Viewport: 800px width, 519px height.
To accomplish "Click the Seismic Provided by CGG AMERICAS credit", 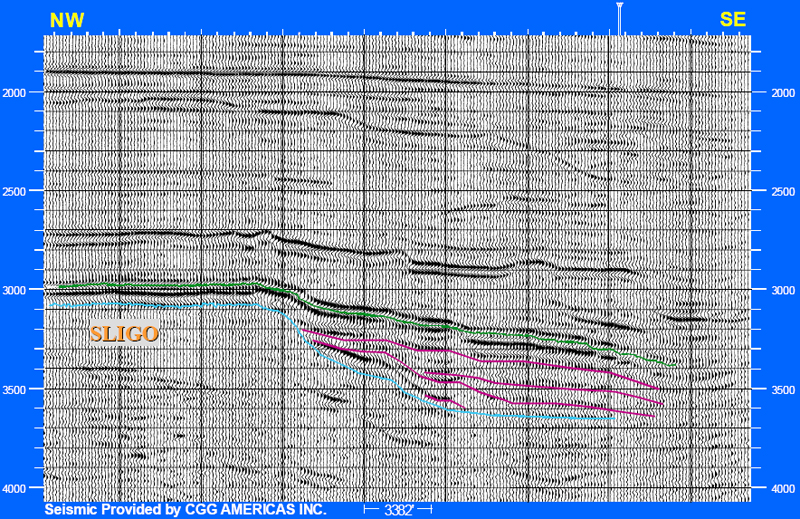I will click(x=185, y=509).
